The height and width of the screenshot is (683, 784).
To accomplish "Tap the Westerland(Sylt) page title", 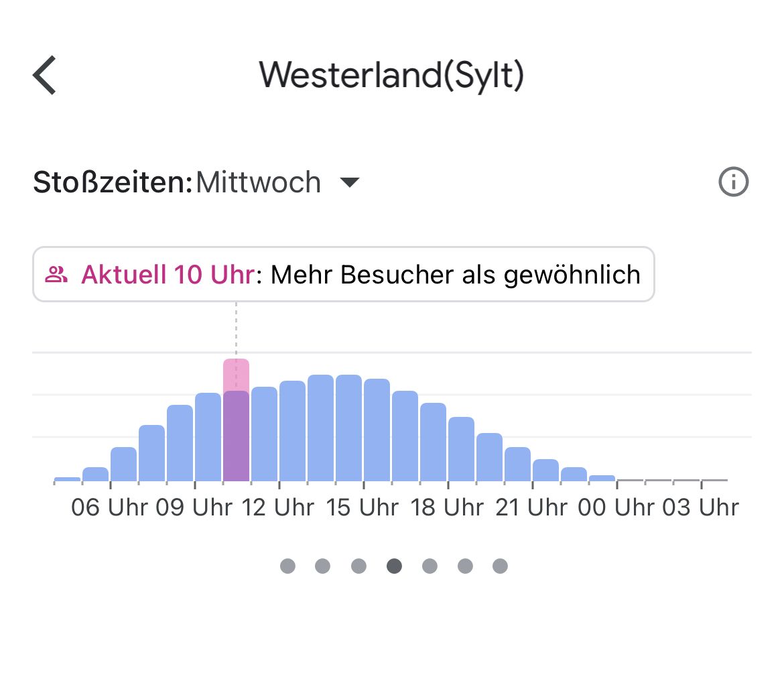I will point(392,75).
